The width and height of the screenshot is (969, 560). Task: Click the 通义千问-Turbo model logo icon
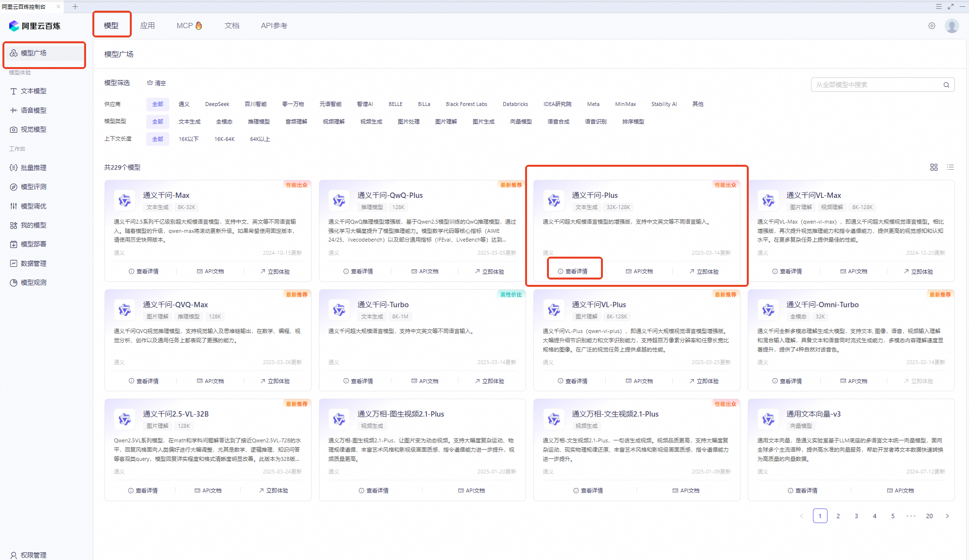click(339, 310)
